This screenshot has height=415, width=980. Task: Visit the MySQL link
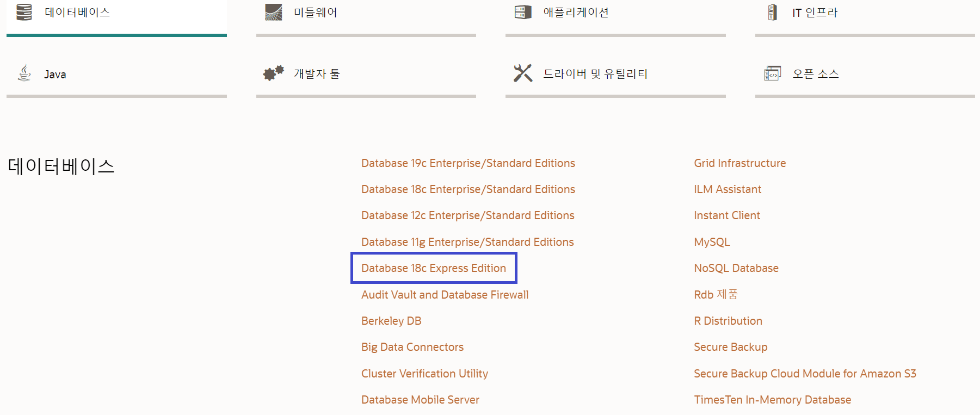click(x=712, y=242)
